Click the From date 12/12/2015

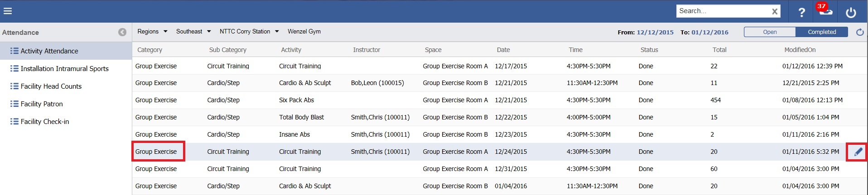click(x=655, y=33)
